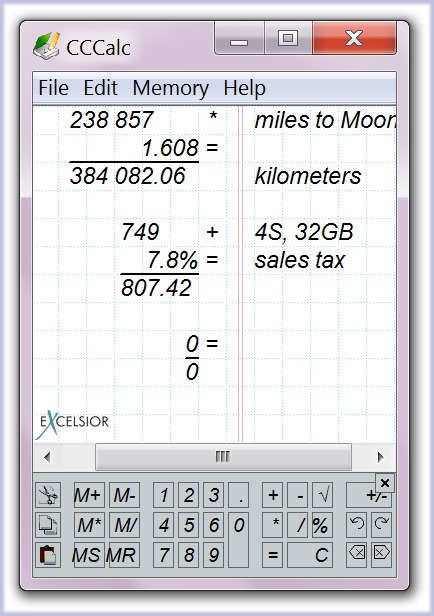This screenshot has height=616, width=434.
Task: Click the comment 'kilometers'
Action: (x=308, y=176)
